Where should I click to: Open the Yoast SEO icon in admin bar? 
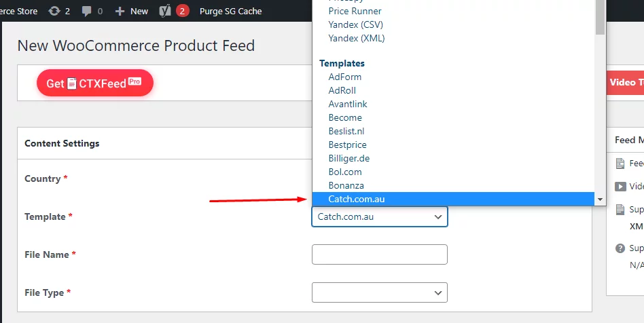point(165,11)
